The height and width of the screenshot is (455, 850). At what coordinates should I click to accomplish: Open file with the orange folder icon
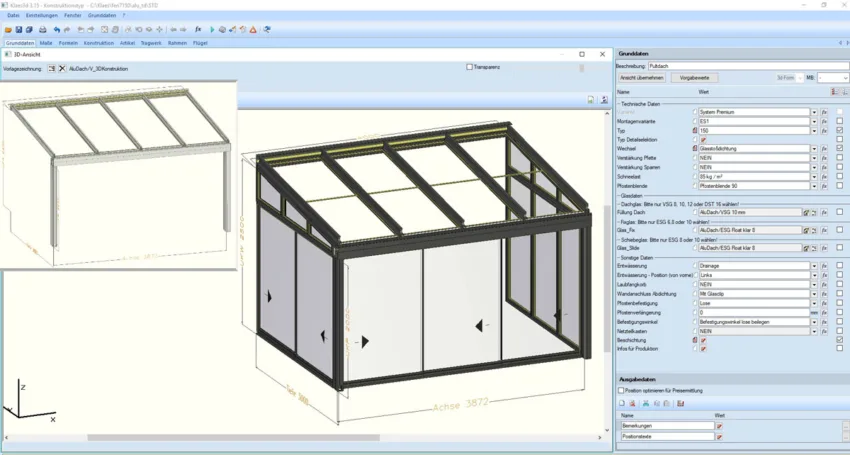[8, 30]
